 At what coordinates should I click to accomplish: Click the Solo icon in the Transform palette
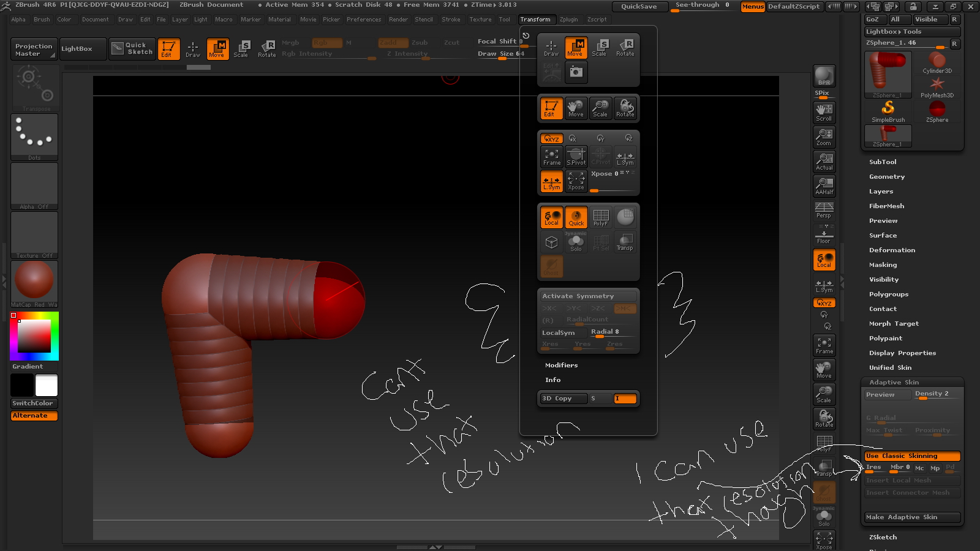coord(576,242)
